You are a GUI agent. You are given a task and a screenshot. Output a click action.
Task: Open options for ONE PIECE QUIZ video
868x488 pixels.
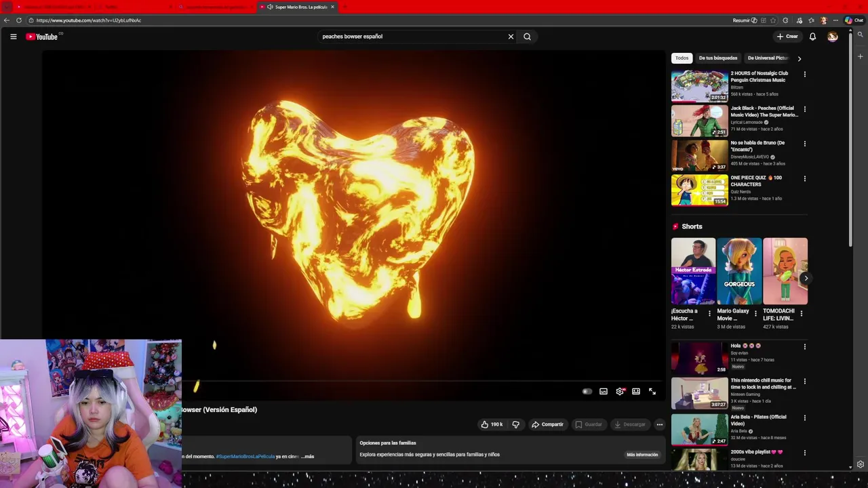(x=805, y=179)
